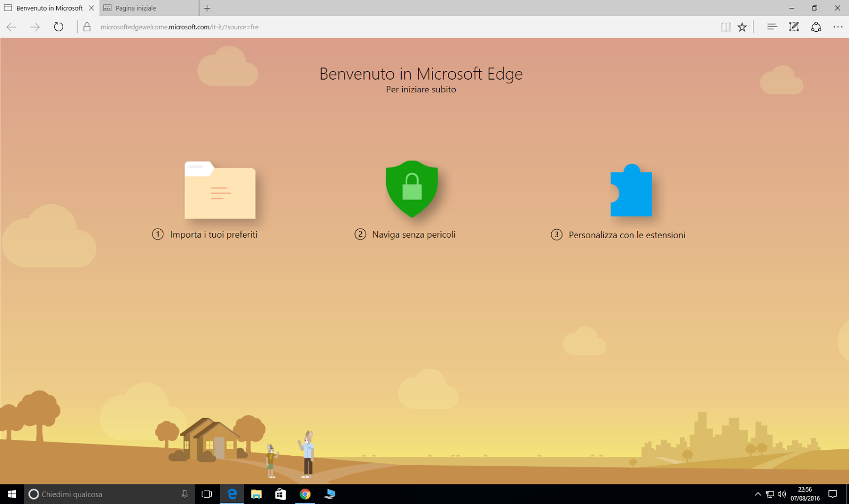Viewport: 849px width, 504px height.
Task: Click the Benvenuto in Microsoft Edge heading
Action: point(421,74)
